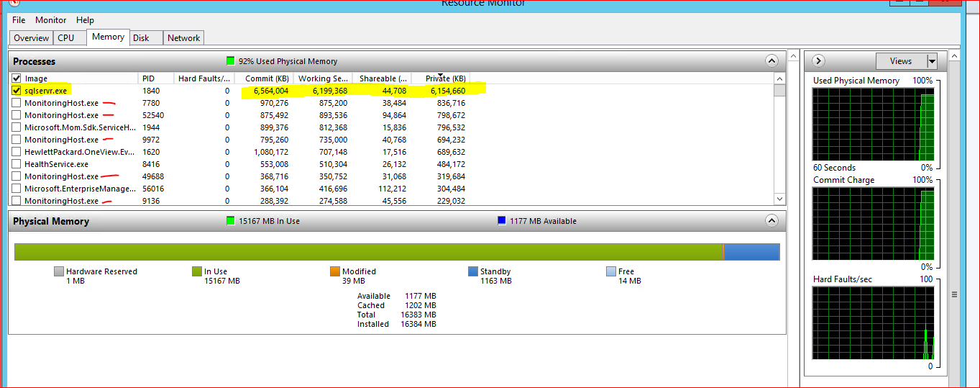Image resolution: width=980 pixels, height=388 pixels.
Task: Collapse the graphs pane arrow button
Action: pyautogui.click(x=818, y=61)
